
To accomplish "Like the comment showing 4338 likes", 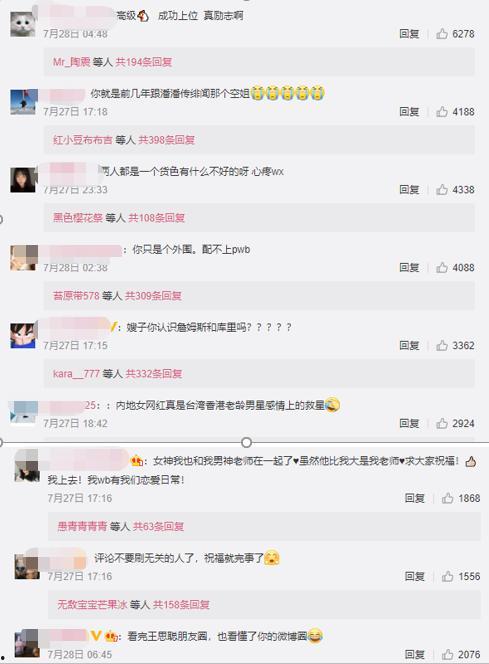I will pos(442,189).
